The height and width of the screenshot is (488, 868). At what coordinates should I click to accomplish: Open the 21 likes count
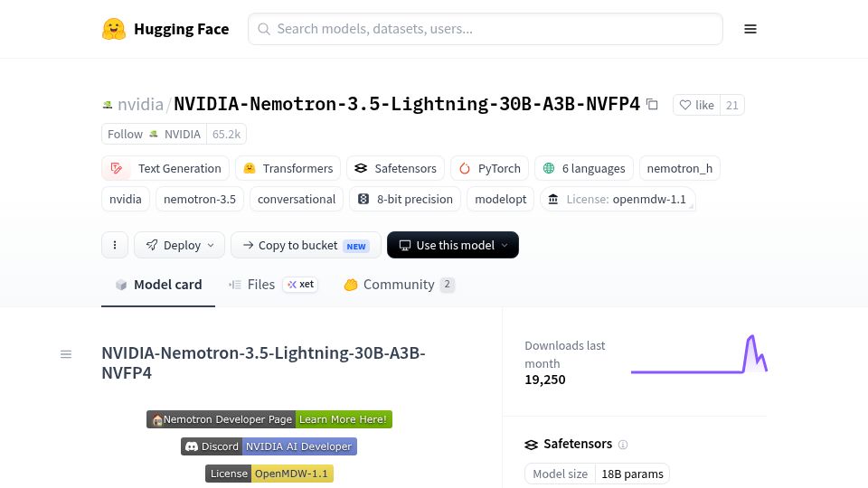[731, 105]
